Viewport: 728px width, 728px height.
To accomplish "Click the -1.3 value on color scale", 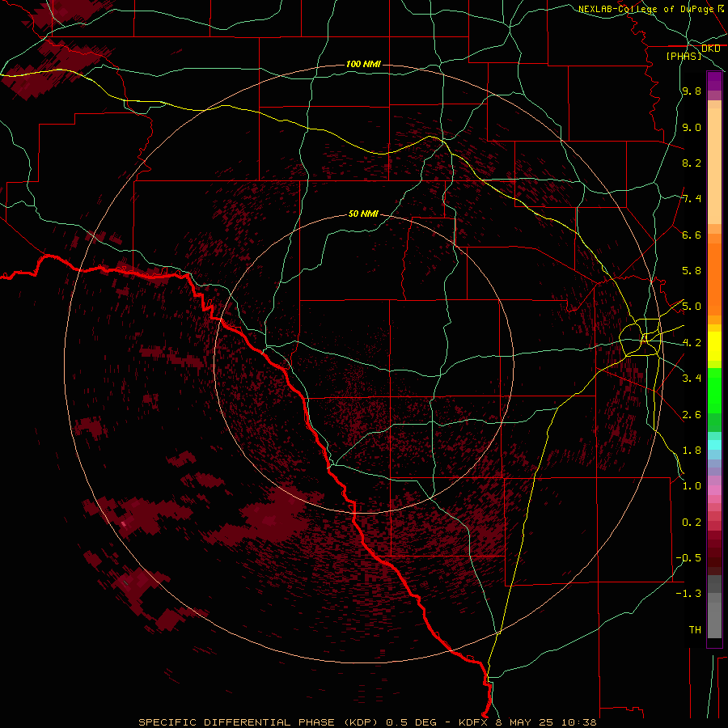I will click(x=688, y=594).
